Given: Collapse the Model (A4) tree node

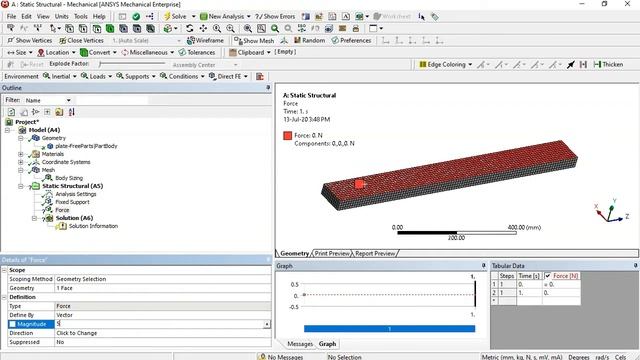Looking at the screenshot, I should tap(7, 130).
